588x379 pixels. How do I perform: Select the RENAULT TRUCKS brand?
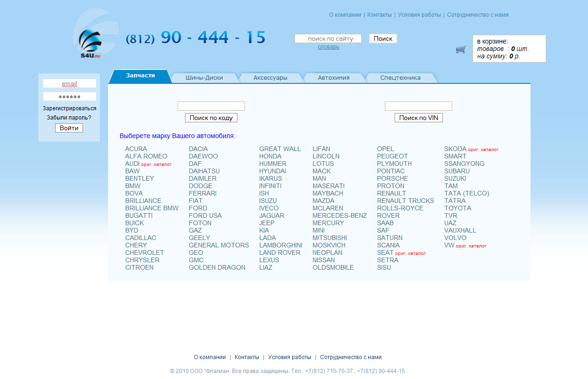pyautogui.click(x=405, y=201)
